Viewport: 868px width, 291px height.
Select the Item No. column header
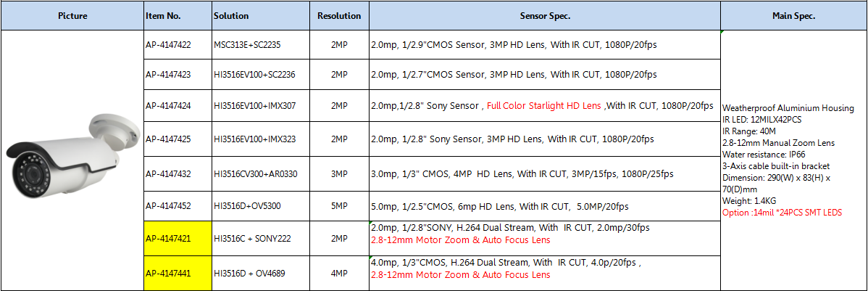(178, 16)
